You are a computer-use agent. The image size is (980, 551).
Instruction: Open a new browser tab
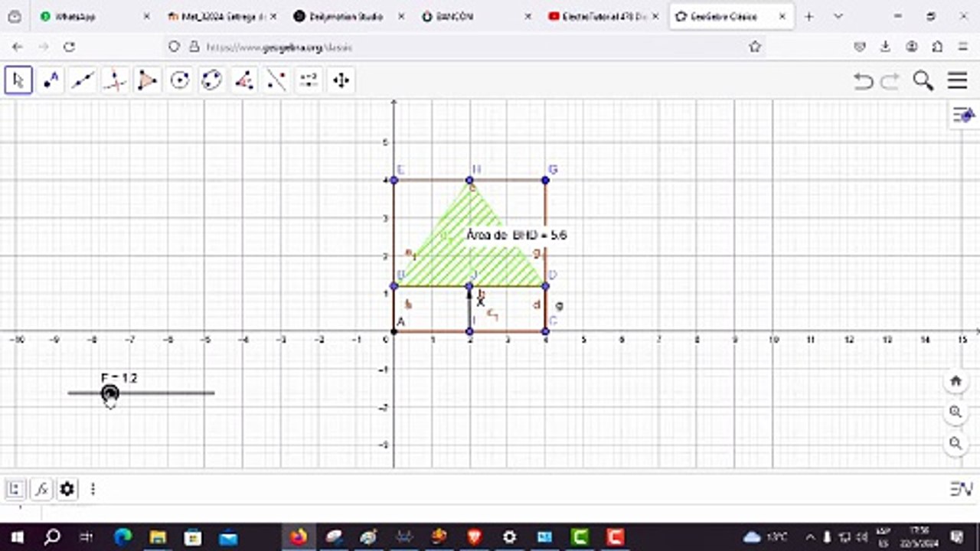[x=808, y=16]
